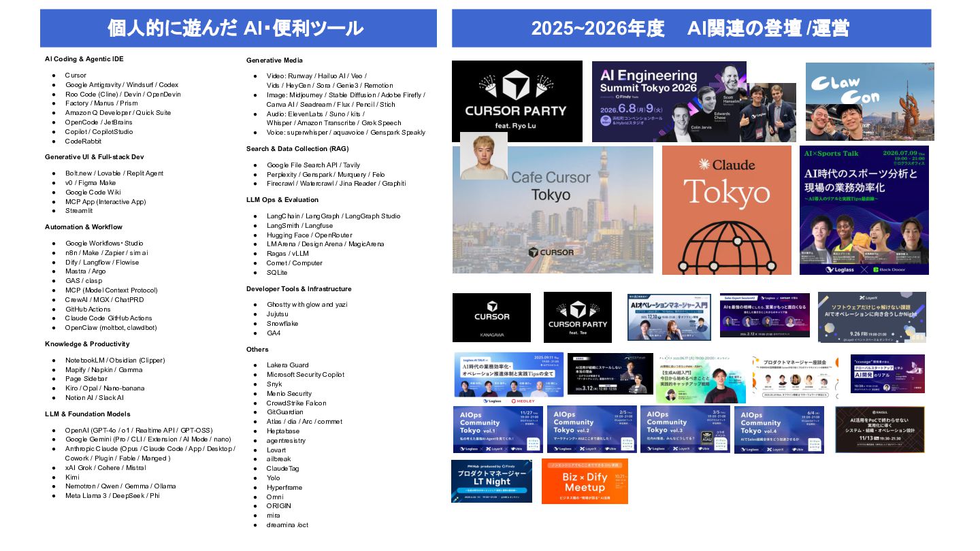Screen dimensions: 980x551
Task: Click the AI×Sports Talk event banner
Action: [x=864, y=210]
